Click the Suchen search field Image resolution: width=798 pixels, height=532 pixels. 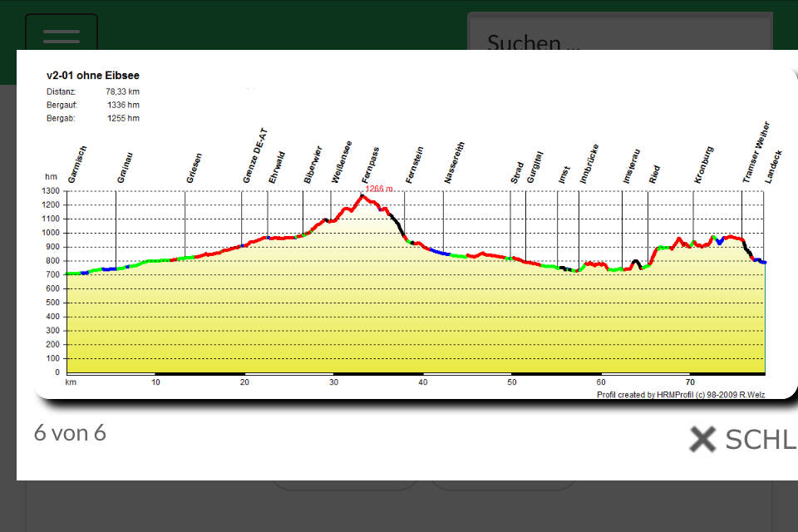(x=620, y=32)
